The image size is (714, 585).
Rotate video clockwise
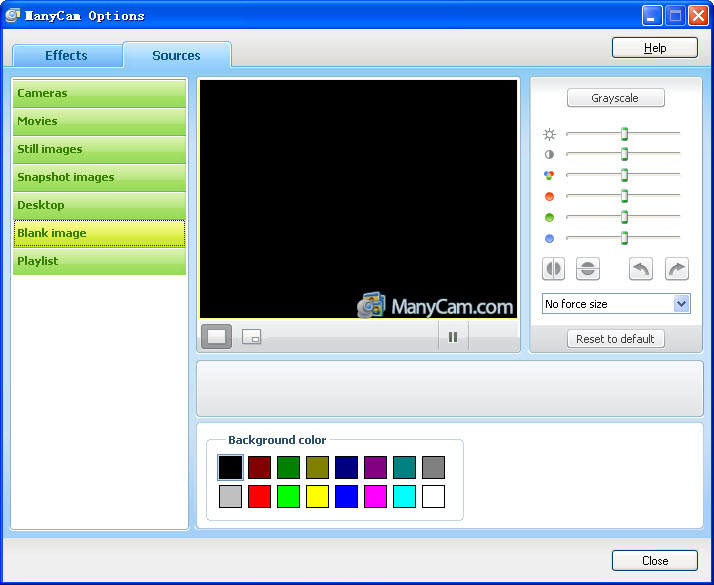pos(677,269)
